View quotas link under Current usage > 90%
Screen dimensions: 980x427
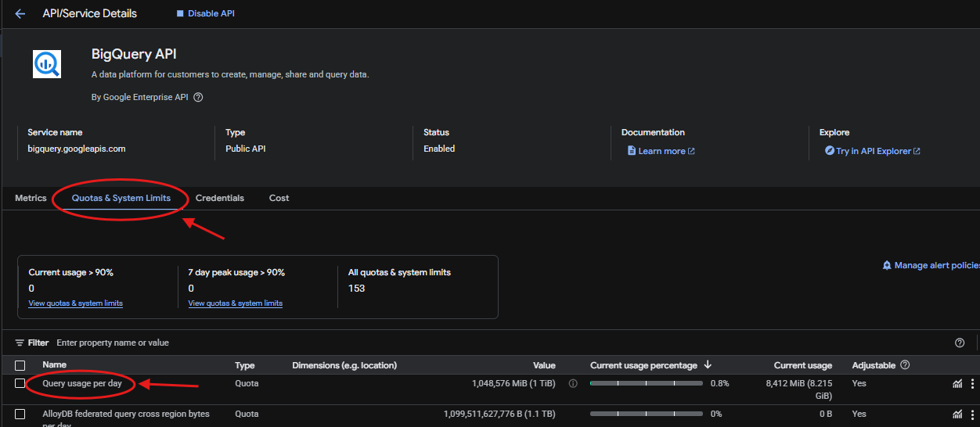[75, 303]
